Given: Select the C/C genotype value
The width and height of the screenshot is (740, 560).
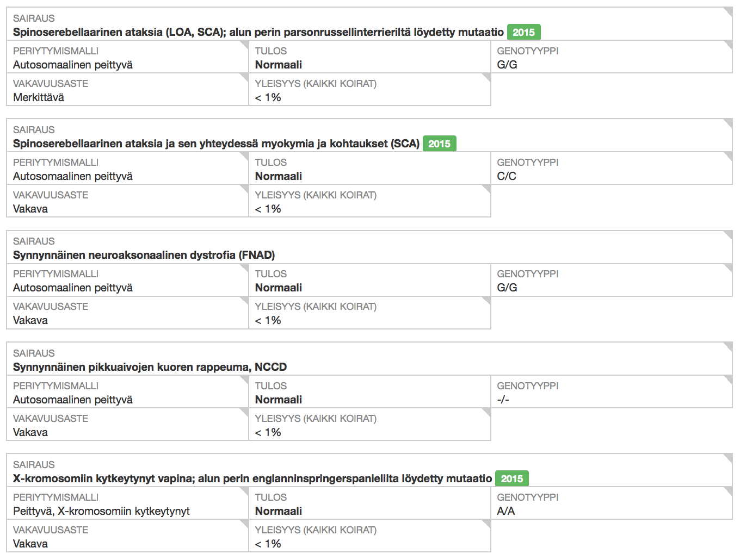Looking at the screenshot, I should coord(507,176).
